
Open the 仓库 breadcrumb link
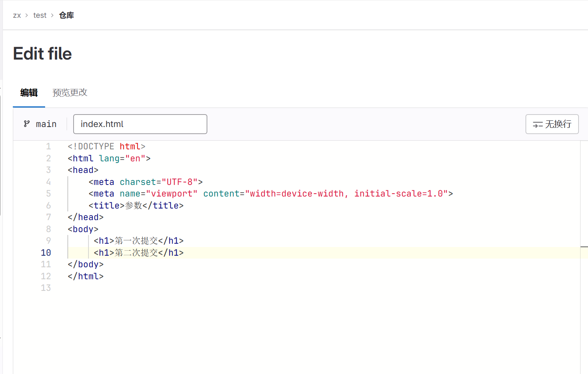tap(66, 15)
